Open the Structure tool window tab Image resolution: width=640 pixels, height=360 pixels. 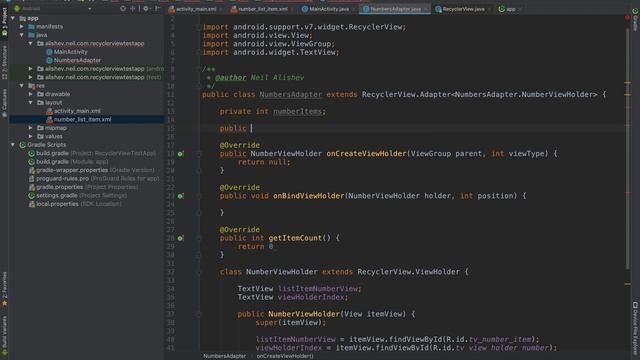[x=4, y=62]
